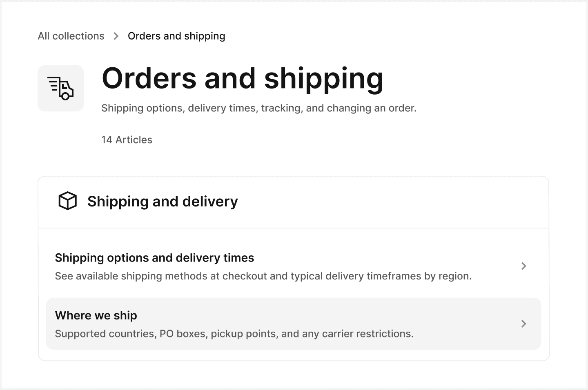Click the Shipping and delivery section header
588x390 pixels.
[162, 201]
